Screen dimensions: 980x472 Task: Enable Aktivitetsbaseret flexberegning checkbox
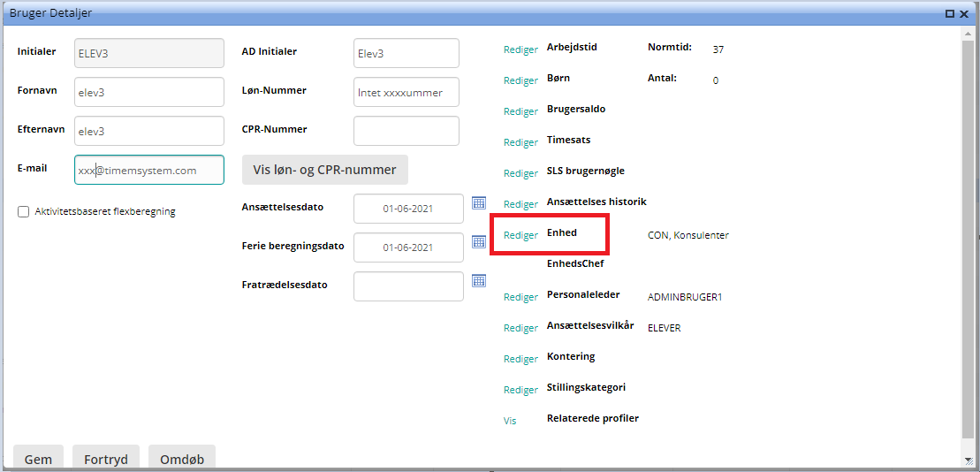tap(24, 211)
